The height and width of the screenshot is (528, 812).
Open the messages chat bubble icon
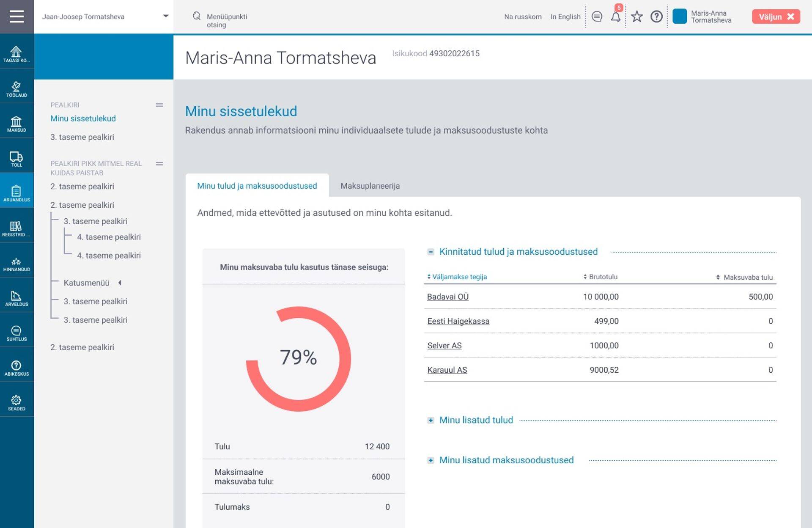597,17
